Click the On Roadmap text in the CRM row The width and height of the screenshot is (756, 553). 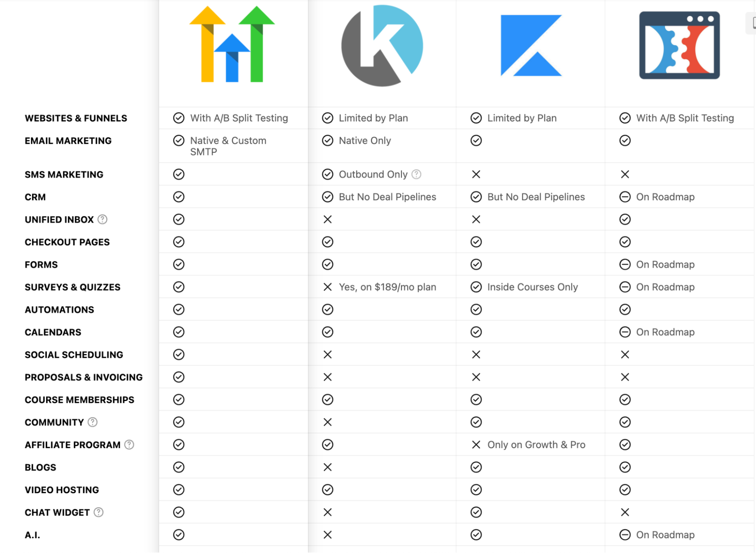[x=665, y=197]
